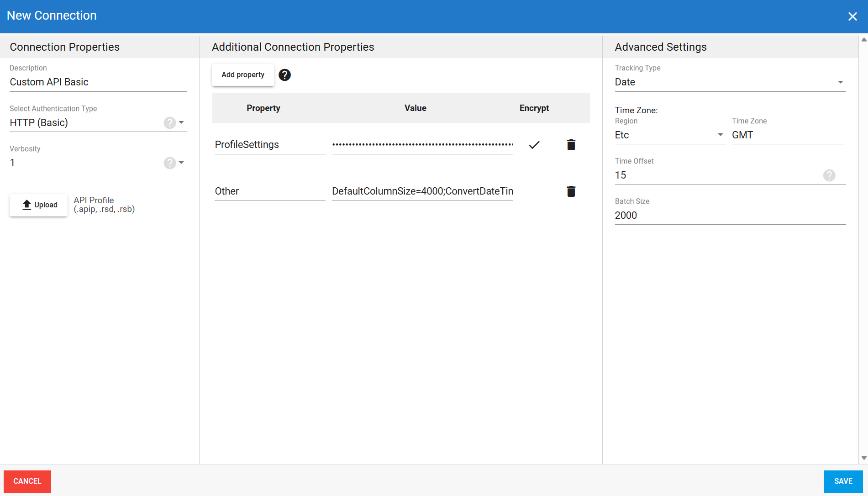Click scrollbar up arrow in Advanced Settings
The image size is (868, 496).
point(863,40)
